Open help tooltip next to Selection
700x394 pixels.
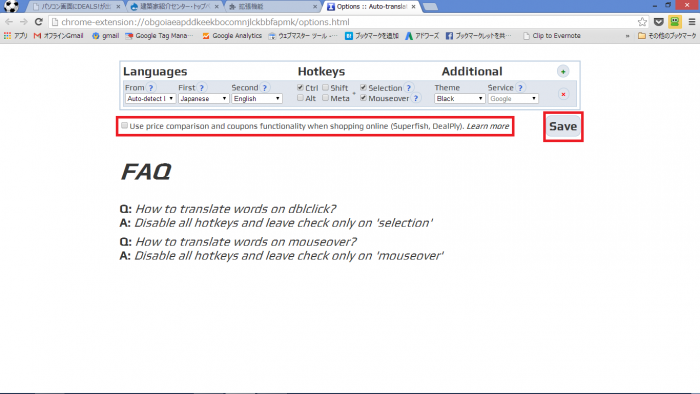pyautogui.click(x=408, y=88)
